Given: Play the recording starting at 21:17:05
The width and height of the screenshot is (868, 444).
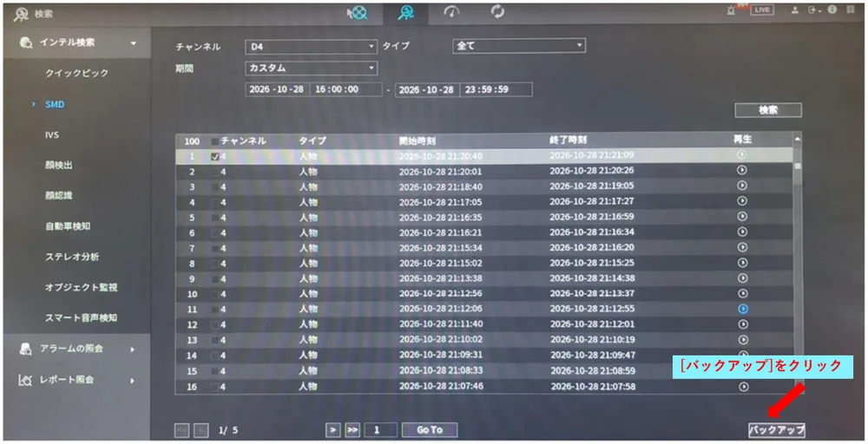Looking at the screenshot, I should [742, 201].
